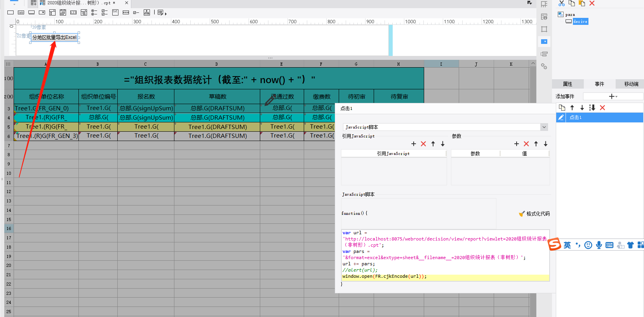
Task: Click the 草稿数 header cell
Action: tap(217, 96)
